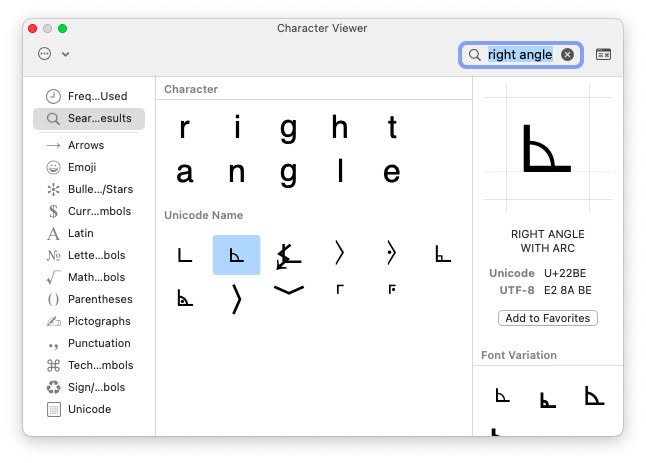Open the Unicode category
Image resolution: width=646 pixels, height=463 pixels.
coord(89,409)
